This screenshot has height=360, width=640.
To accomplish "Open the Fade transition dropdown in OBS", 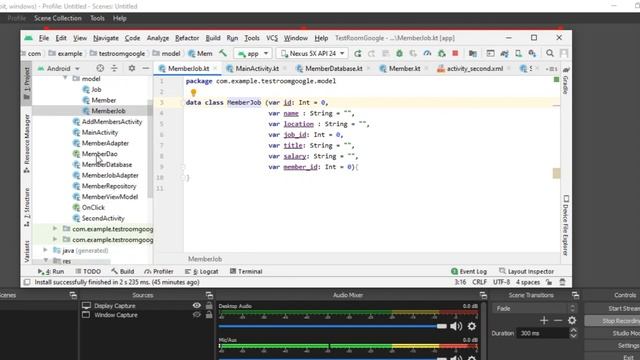I will (x=534, y=309).
